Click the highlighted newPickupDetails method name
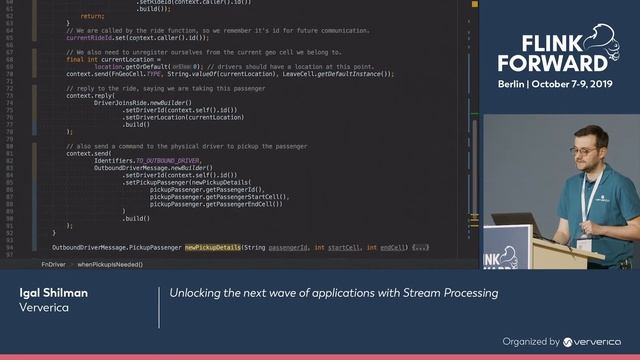Image resolution: width=640 pixels, height=360 pixels. click(213, 247)
